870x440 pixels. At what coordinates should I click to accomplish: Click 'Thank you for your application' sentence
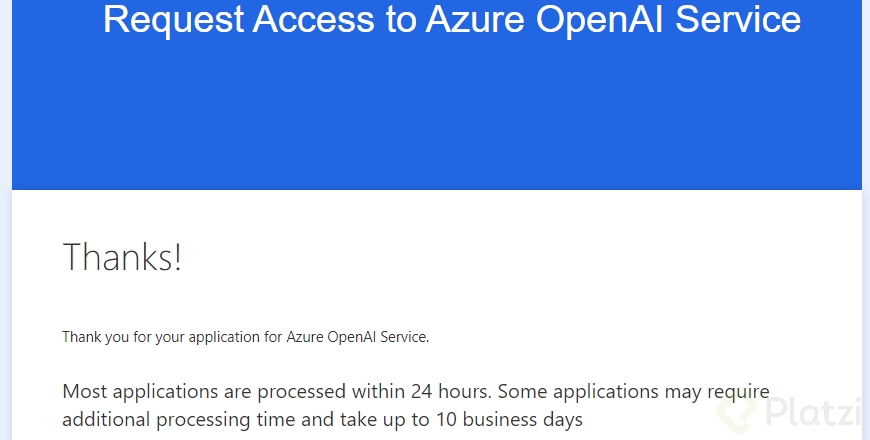[x=245, y=337]
